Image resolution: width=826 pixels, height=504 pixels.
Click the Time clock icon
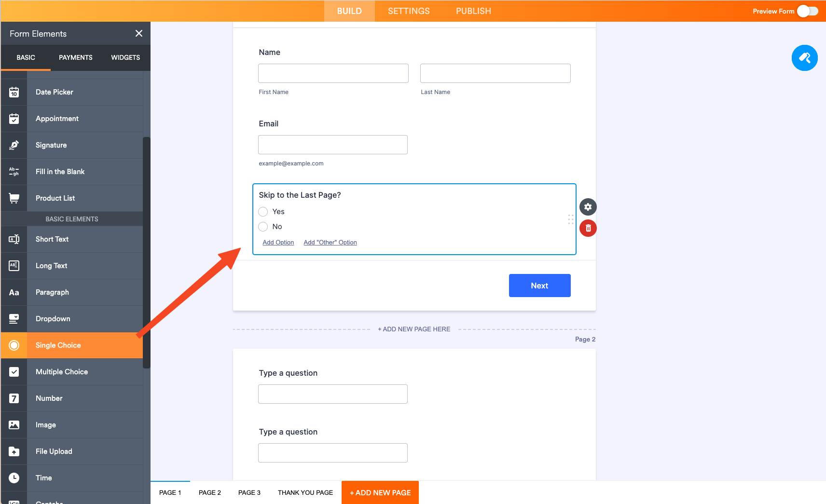pyautogui.click(x=14, y=478)
